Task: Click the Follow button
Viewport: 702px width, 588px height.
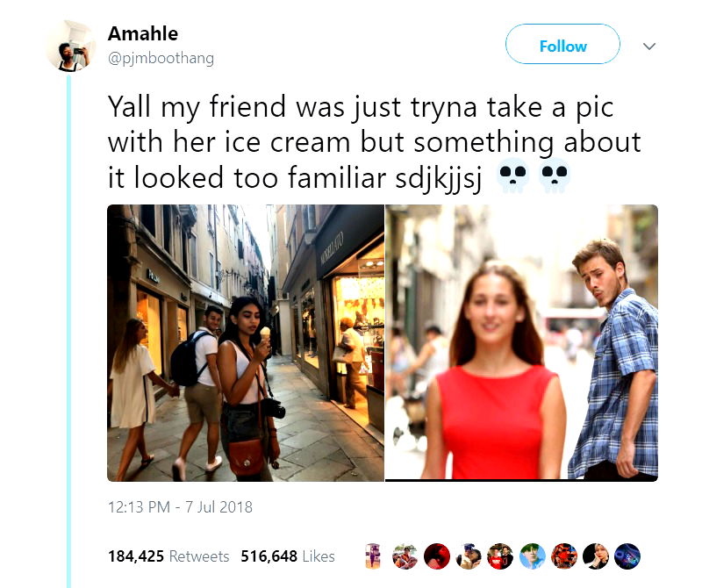Action: (x=562, y=45)
